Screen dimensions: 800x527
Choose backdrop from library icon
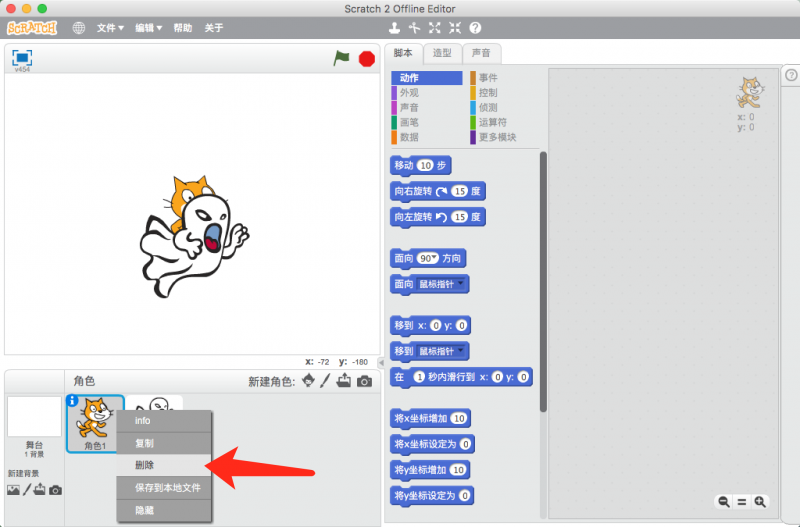pos(13,490)
